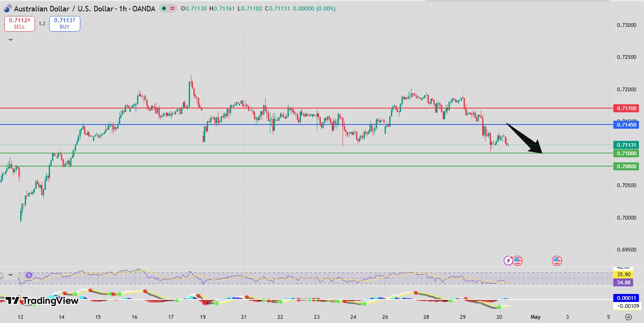644x323 pixels.
Task: Open chart settings hexagon icon
Action: (628, 317)
